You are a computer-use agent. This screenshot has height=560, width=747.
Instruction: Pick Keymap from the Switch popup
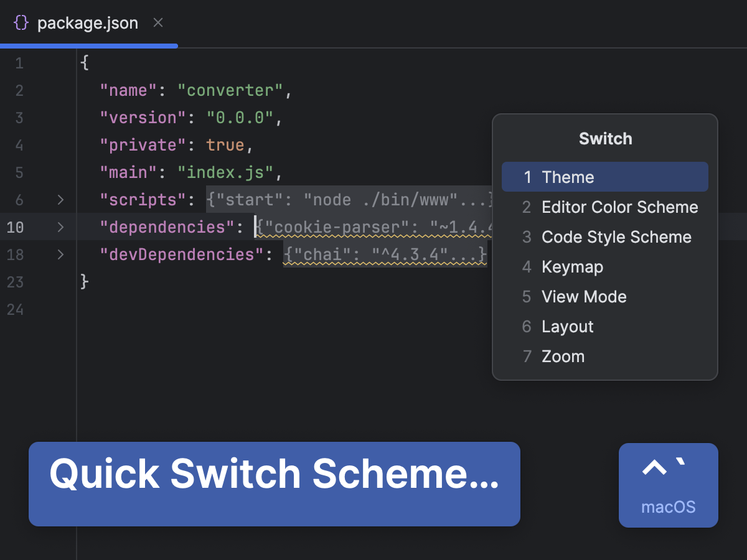click(572, 266)
